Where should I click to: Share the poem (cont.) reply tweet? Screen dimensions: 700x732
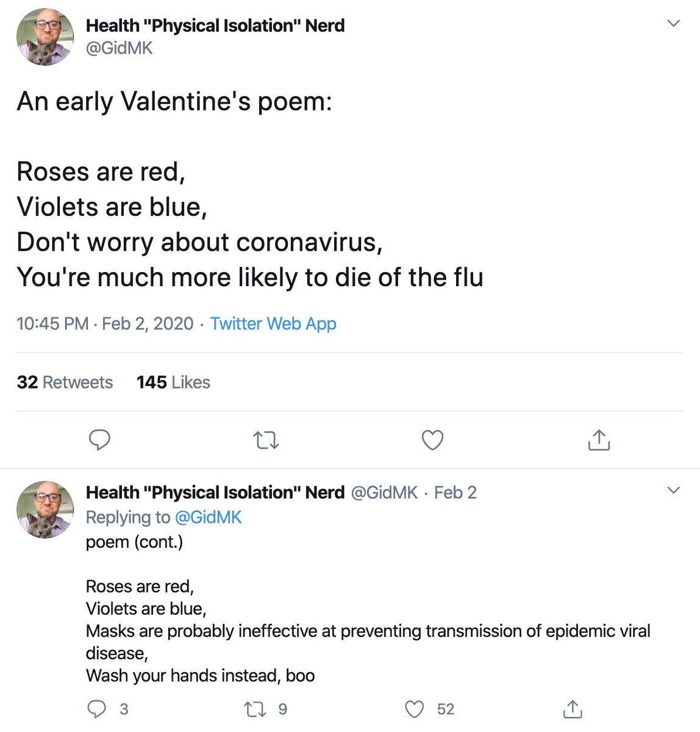coord(572,709)
